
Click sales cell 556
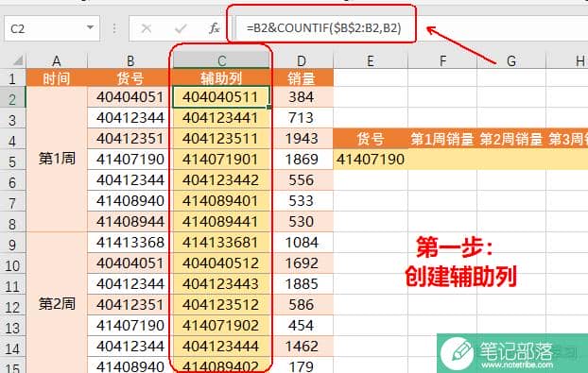[302, 180]
